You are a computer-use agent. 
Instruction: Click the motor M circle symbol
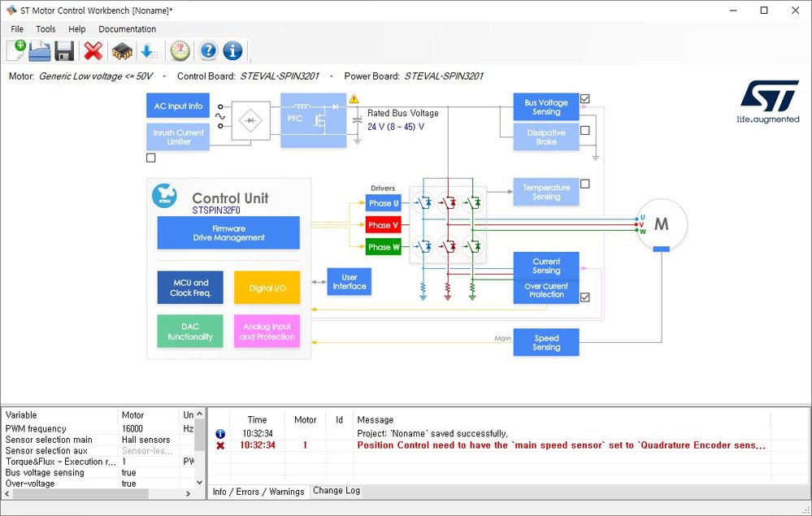[x=662, y=224]
